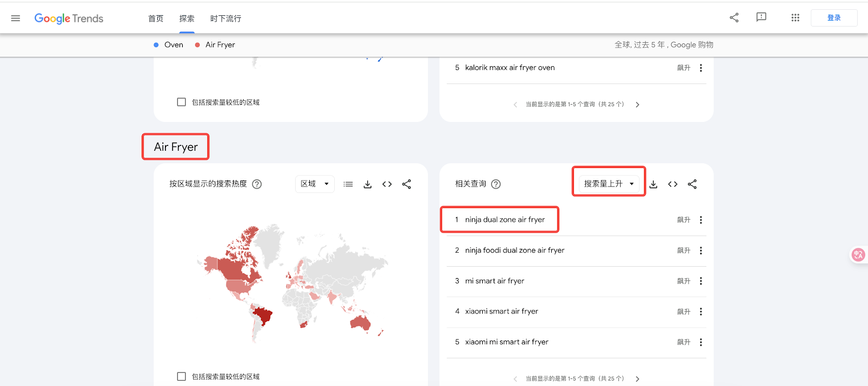The height and width of the screenshot is (386, 868).
Task: Click the Oven term in the sticky bar
Action: (x=174, y=45)
